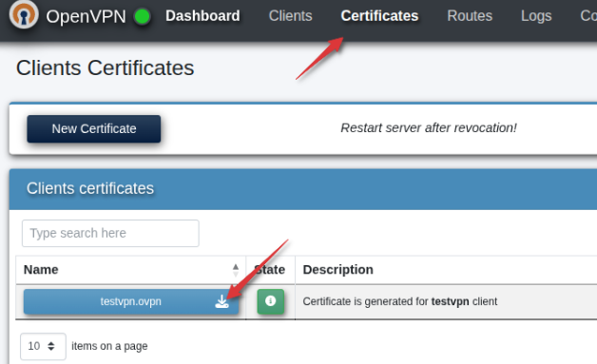Click the download icon on testvpn.ovpn

[x=221, y=301]
